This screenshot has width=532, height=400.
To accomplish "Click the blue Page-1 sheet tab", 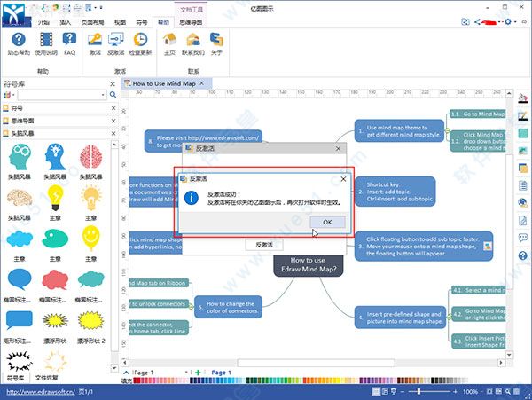I will tap(221, 373).
